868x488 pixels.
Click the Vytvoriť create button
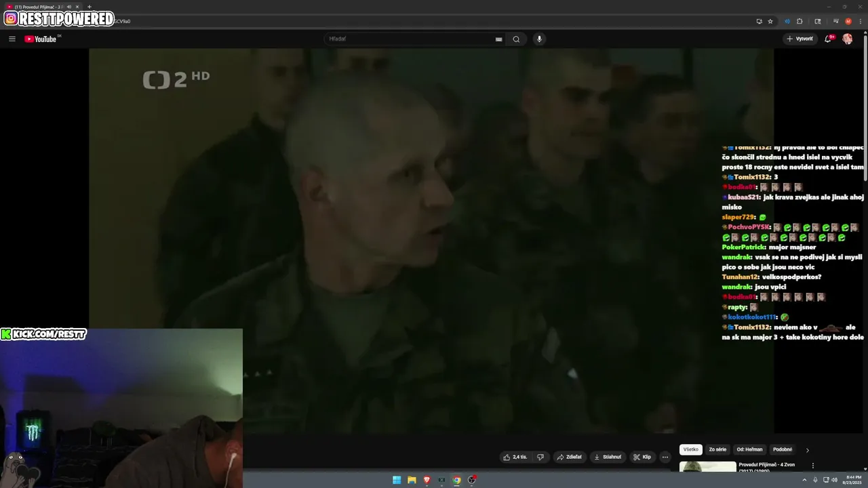800,39
